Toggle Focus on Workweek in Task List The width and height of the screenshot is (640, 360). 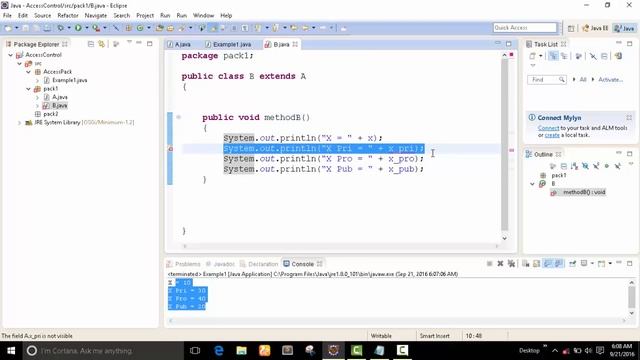tap(578, 56)
